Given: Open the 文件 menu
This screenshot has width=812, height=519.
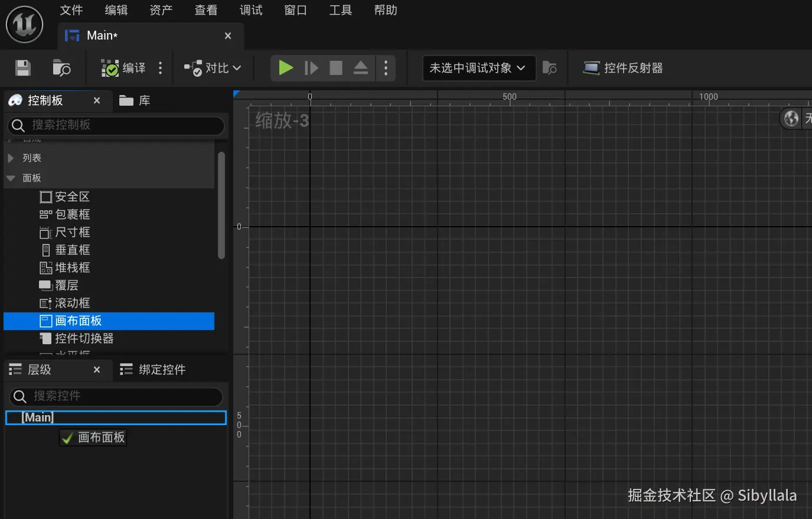Looking at the screenshot, I should [71, 10].
